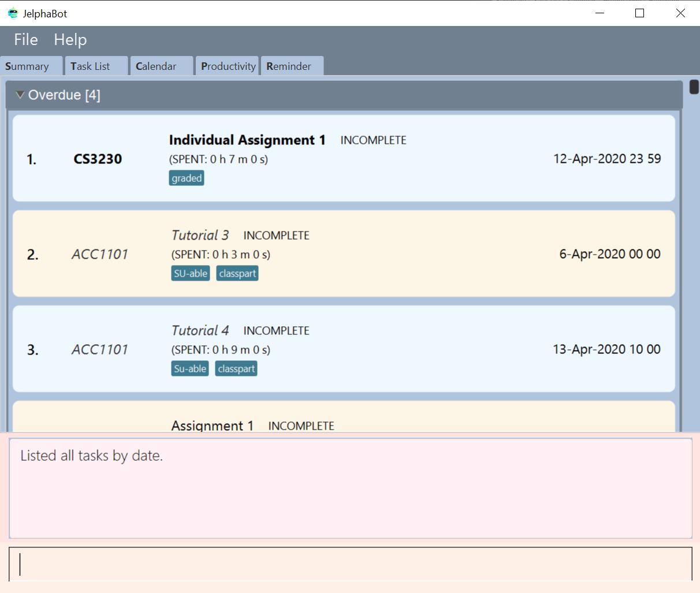Click INCOMPLETE status of Tutorial 4
700x593 pixels.
(276, 331)
